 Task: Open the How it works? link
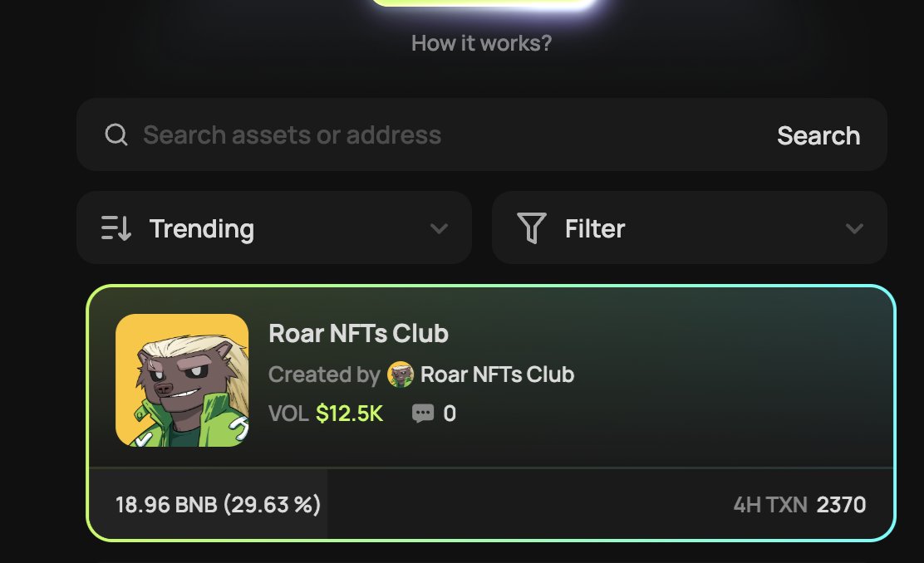pyautogui.click(x=481, y=43)
